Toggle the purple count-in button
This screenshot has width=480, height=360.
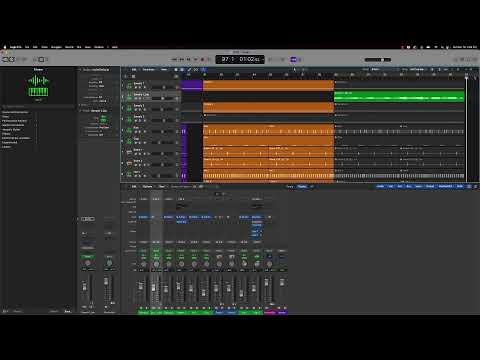point(293,59)
